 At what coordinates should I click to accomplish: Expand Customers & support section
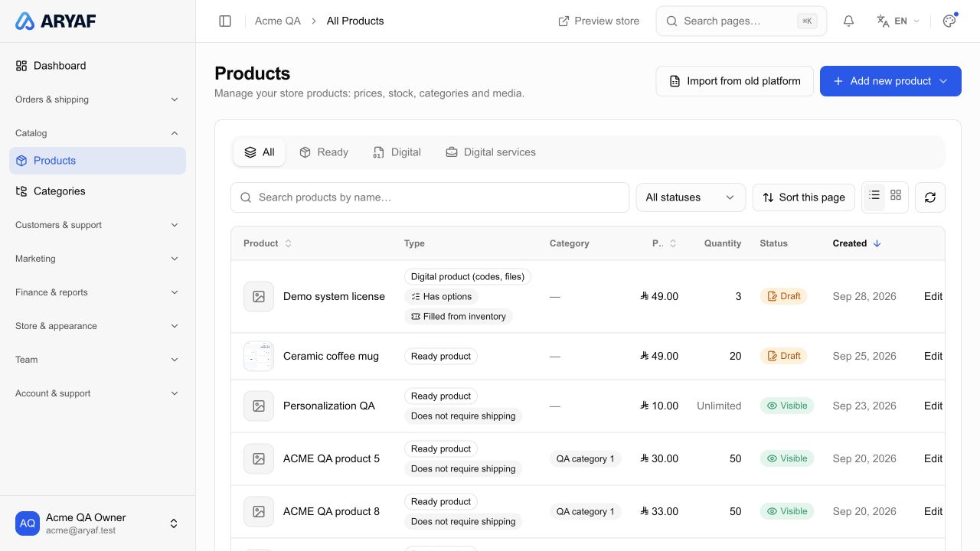click(x=97, y=225)
